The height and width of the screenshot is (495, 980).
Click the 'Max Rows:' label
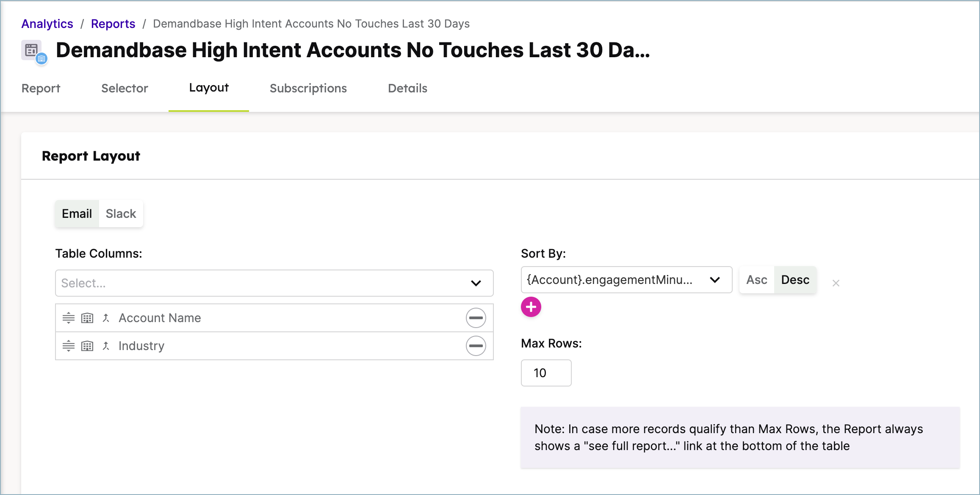point(551,343)
